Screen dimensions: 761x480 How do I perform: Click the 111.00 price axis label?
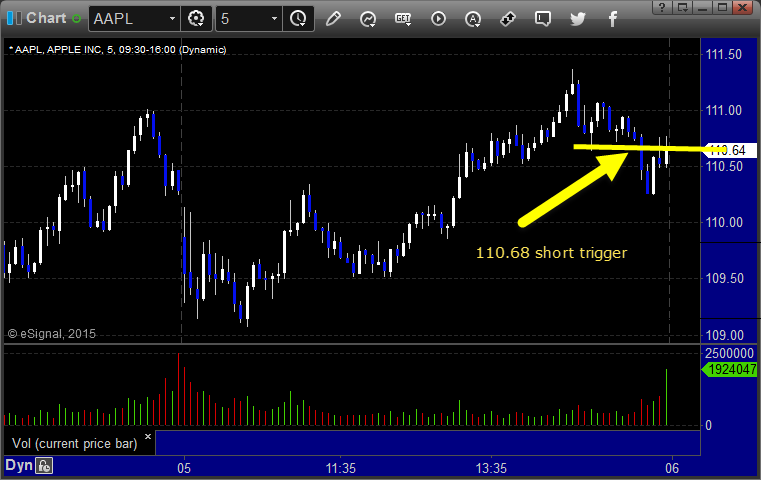(724, 110)
